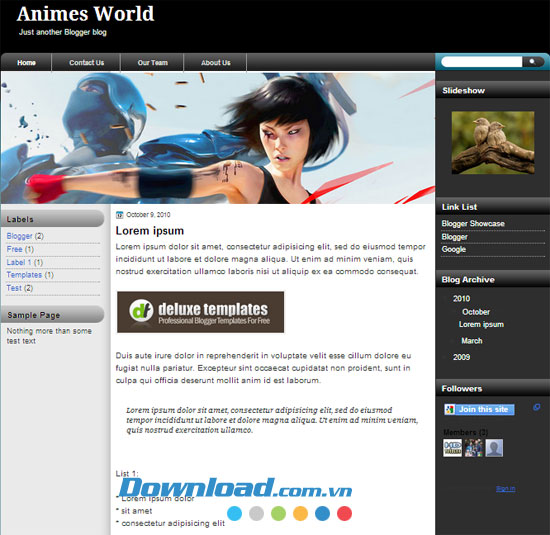550x535 pixels.
Task: Click the calendar icon beside October 9, 2010
Action: point(120,215)
